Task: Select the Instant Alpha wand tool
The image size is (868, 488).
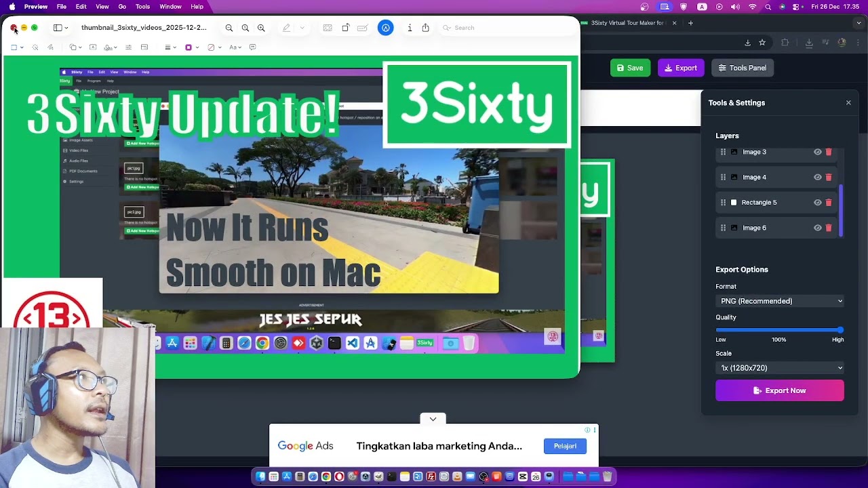Action: 35,47
